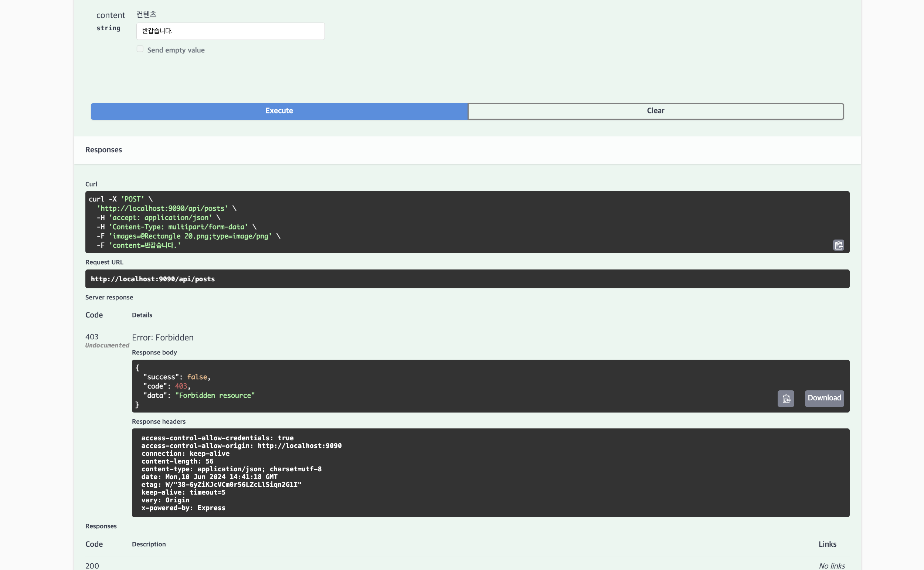The image size is (924, 570).
Task: Run the request with Execute
Action: pyautogui.click(x=279, y=111)
